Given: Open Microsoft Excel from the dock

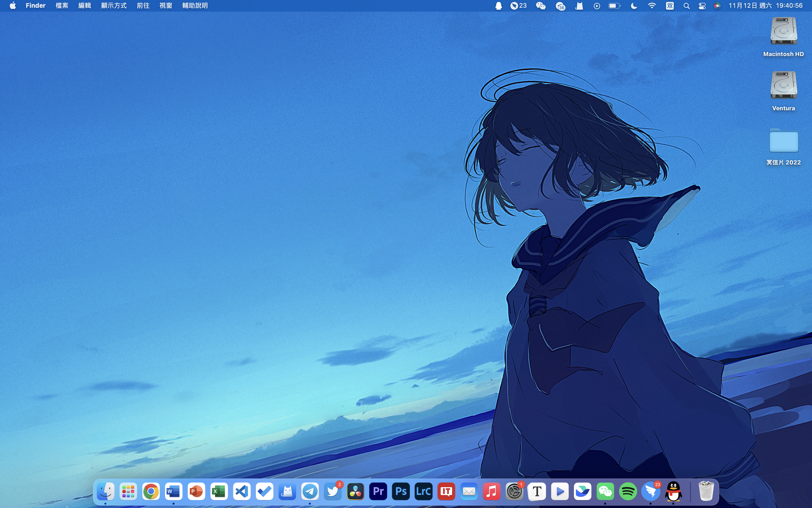Looking at the screenshot, I should (x=219, y=492).
